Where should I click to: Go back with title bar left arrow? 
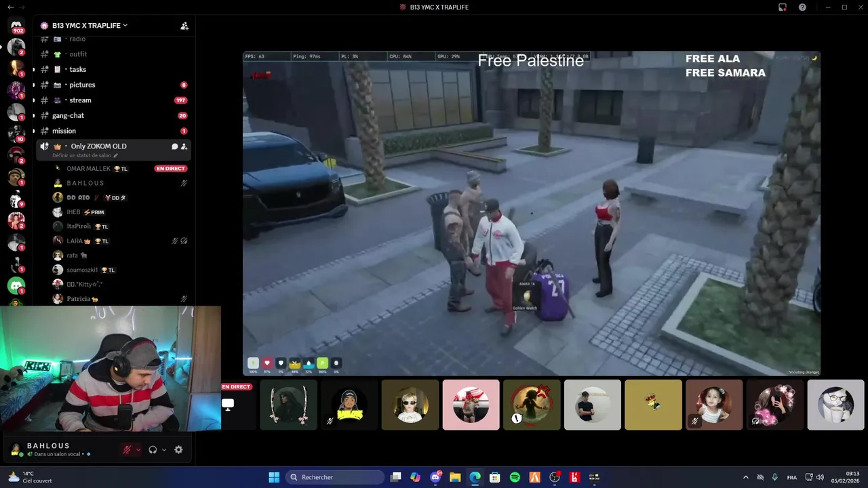click(9, 7)
